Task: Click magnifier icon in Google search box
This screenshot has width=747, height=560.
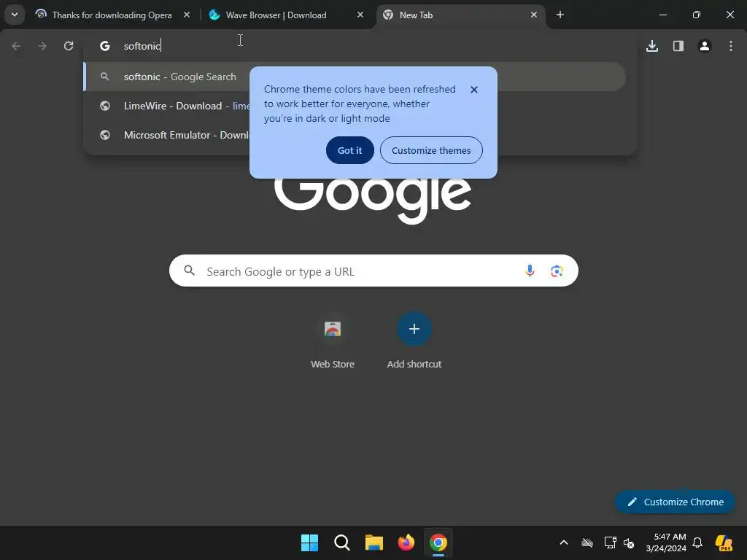Action: click(189, 271)
